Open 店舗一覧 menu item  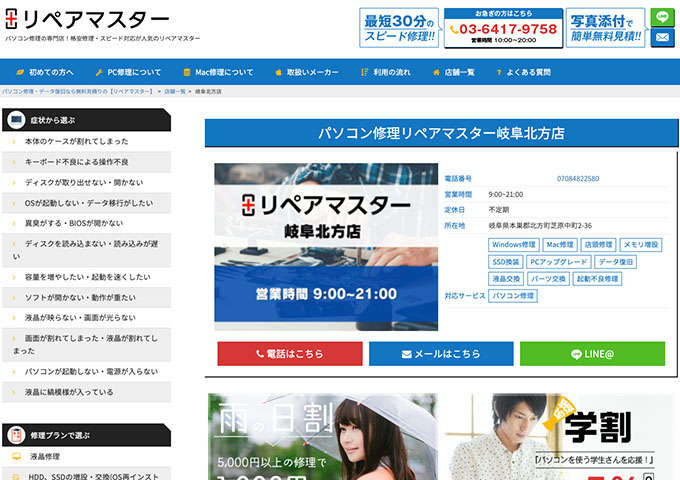pyautogui.click(x=454, y=72)
